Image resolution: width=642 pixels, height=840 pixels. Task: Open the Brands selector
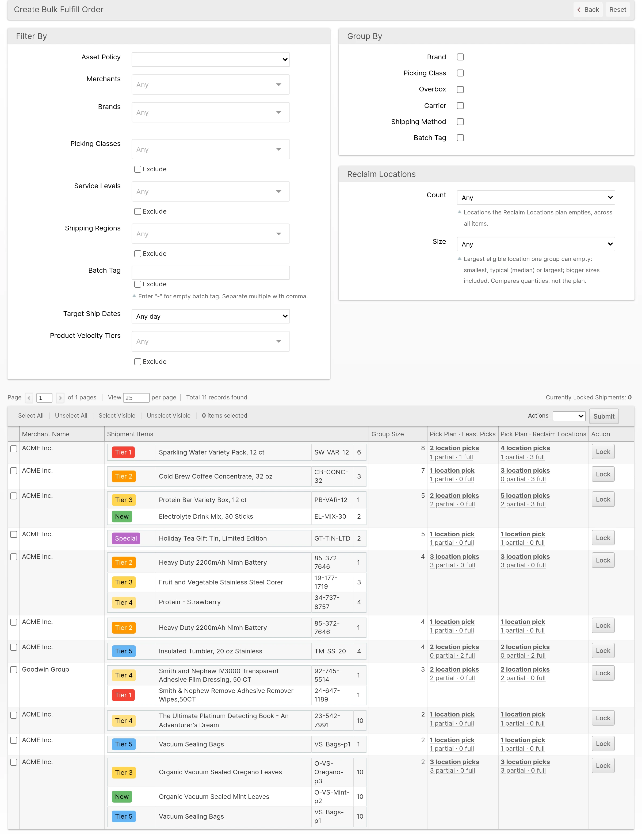click(x=211, y=112)
